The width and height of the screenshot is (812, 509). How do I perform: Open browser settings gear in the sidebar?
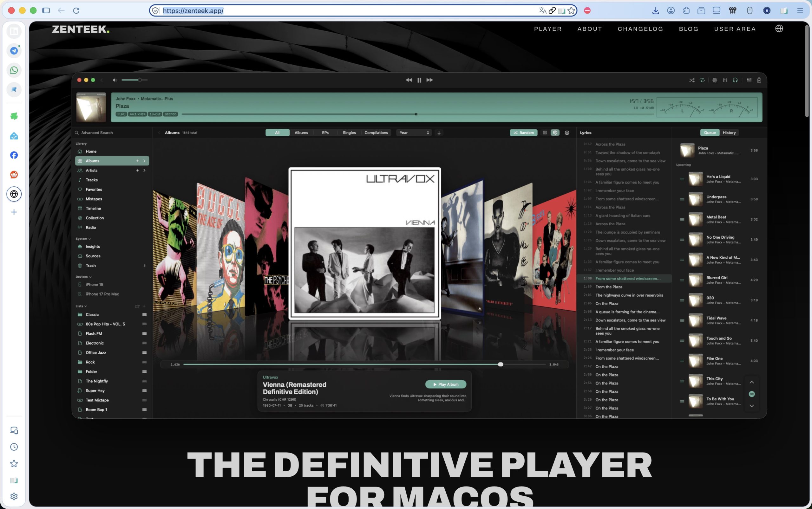[14, 496]
